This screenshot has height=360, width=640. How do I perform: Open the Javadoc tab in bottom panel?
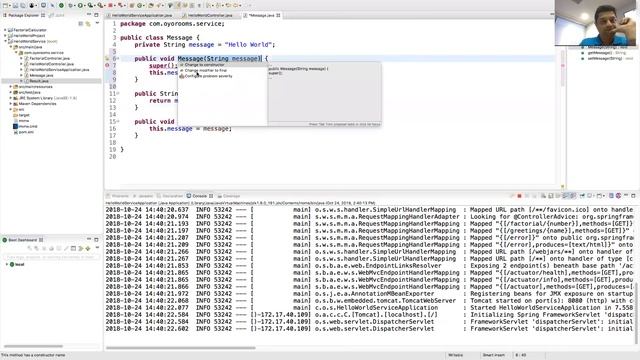pyautogui.click(x=144, y=196)
